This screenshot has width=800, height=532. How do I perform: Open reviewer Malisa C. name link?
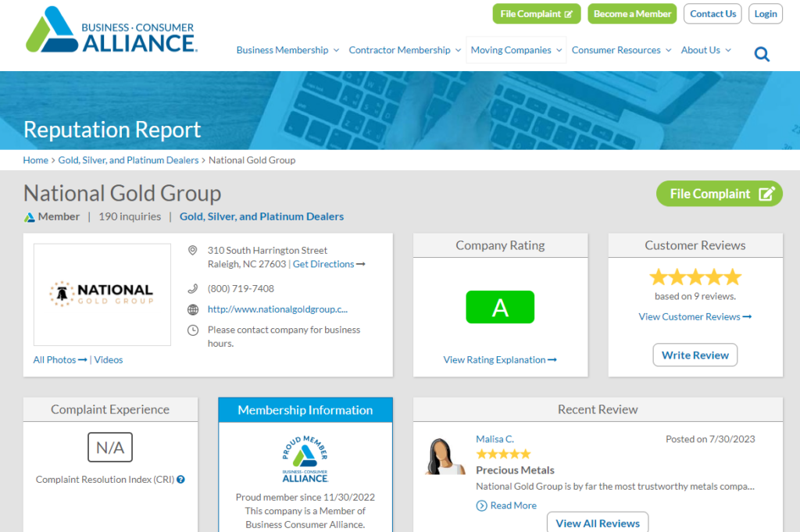pyautogui.click(x=495, y=439)
